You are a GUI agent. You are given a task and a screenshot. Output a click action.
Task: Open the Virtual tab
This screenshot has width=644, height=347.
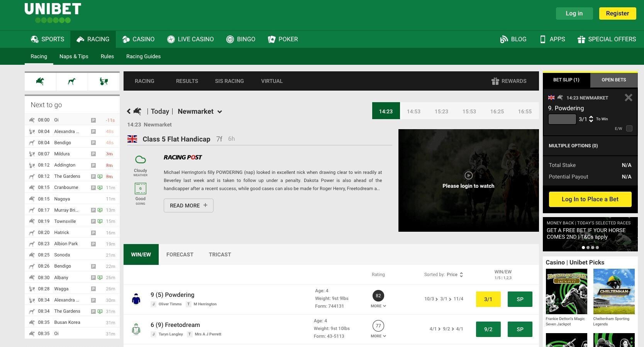pos(272,81)
